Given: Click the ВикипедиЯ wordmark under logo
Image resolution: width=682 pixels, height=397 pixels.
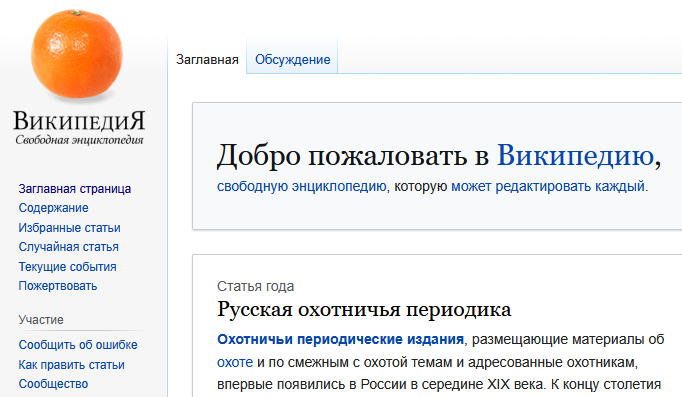Looking at the screenshot, I should point(79,120).
